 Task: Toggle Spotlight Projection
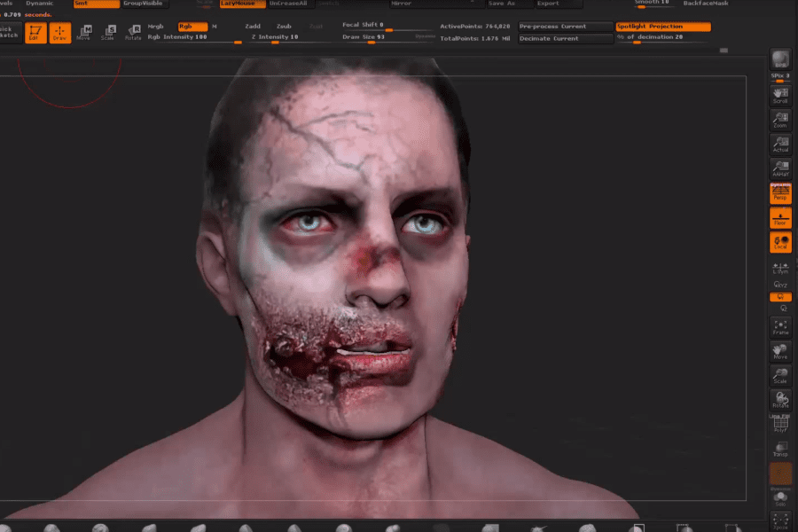point(663,27)
